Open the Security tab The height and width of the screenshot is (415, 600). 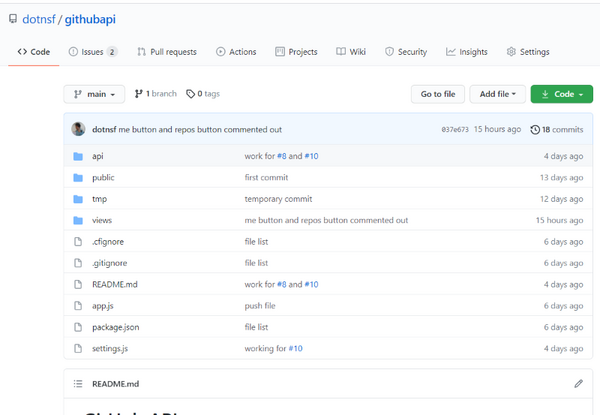point(406,52)
